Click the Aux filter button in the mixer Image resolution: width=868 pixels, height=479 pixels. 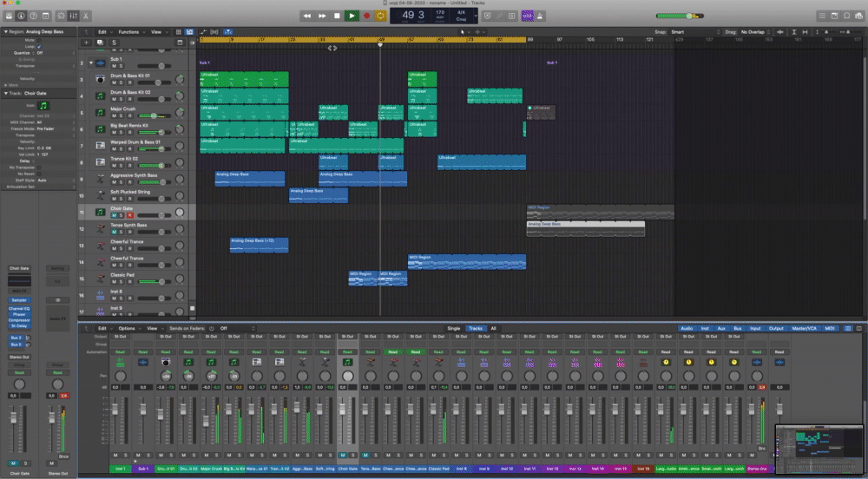tap(723, 328)
